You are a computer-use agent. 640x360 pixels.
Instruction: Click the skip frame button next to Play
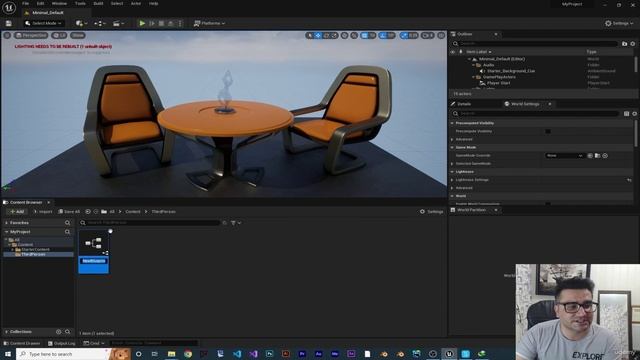[x=152, y=23]
